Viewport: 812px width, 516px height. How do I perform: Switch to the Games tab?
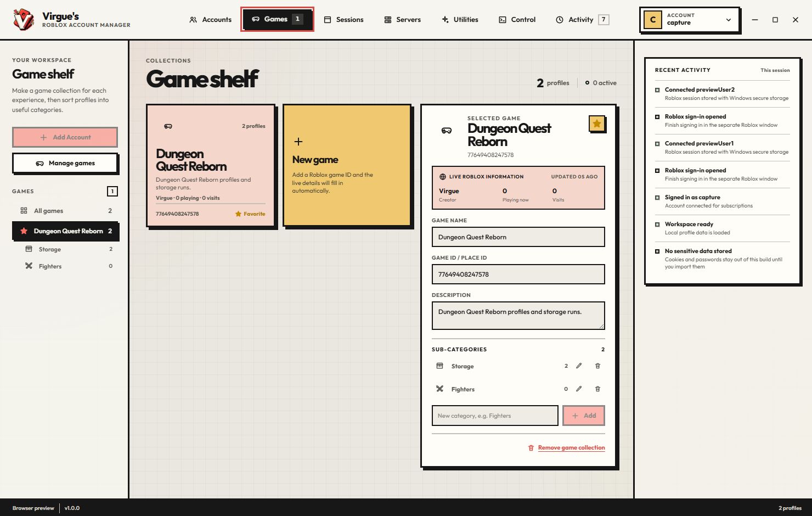pyautogui.click(x=277, y=19)
